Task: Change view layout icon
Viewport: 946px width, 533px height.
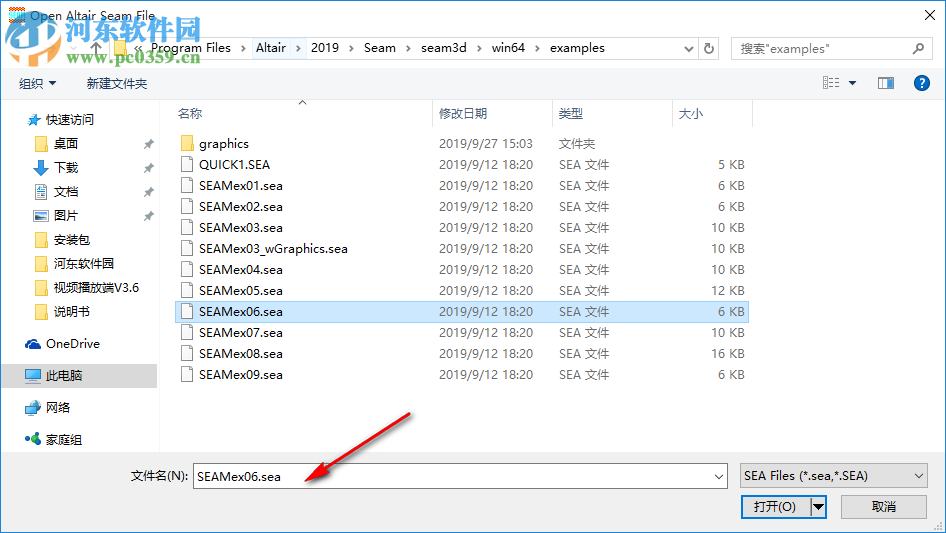Action: pos(831,83)
